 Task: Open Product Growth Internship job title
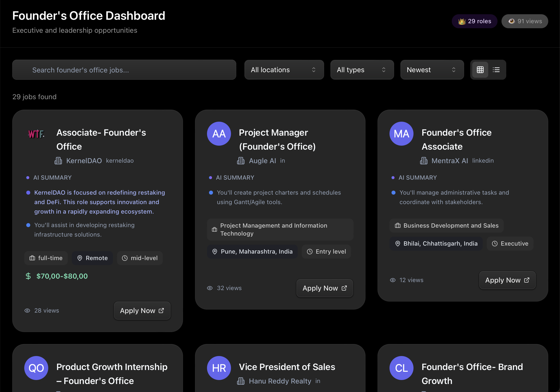[x=112, y=374]
